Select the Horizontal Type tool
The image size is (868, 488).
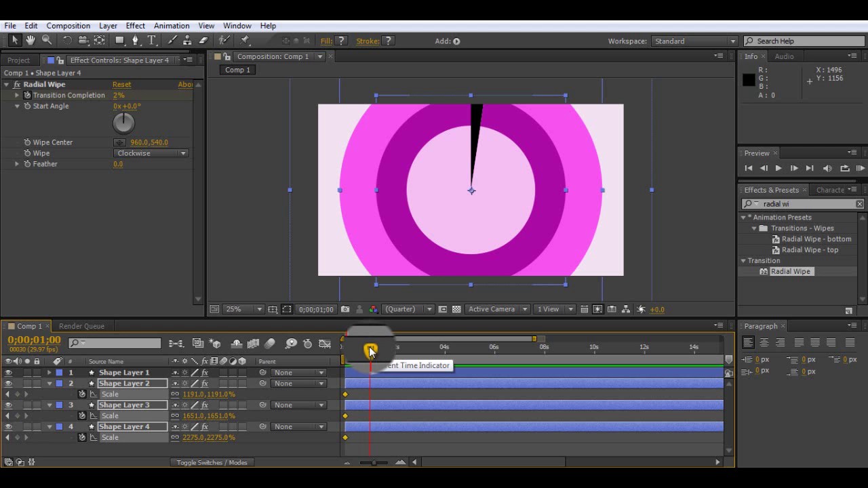[152, 41]
